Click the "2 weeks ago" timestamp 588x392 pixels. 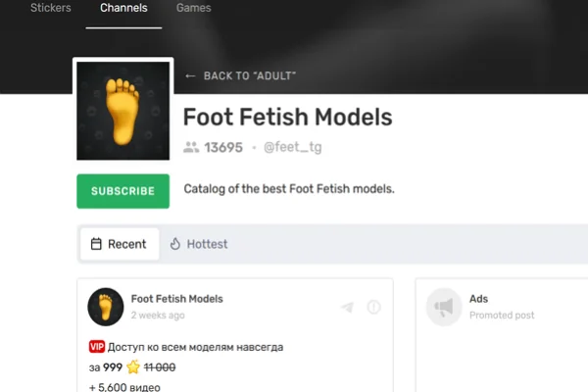click(x=158, y=316)
